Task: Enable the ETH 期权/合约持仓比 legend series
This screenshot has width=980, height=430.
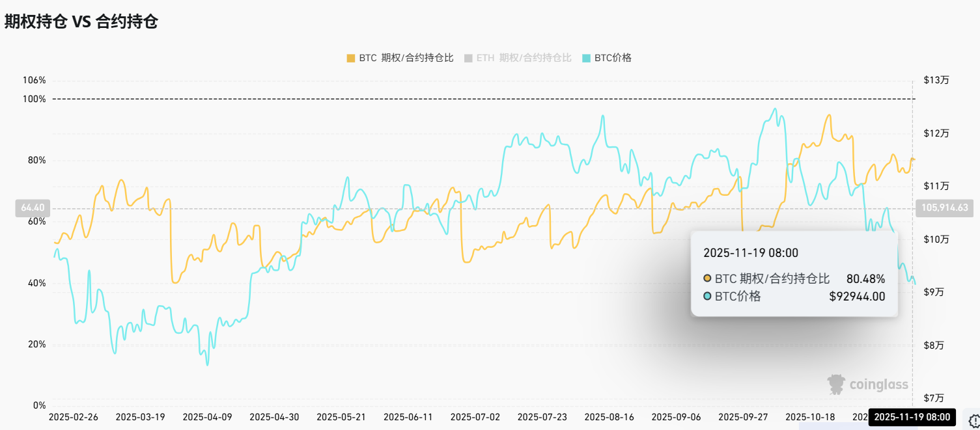Action: (518, 58)
